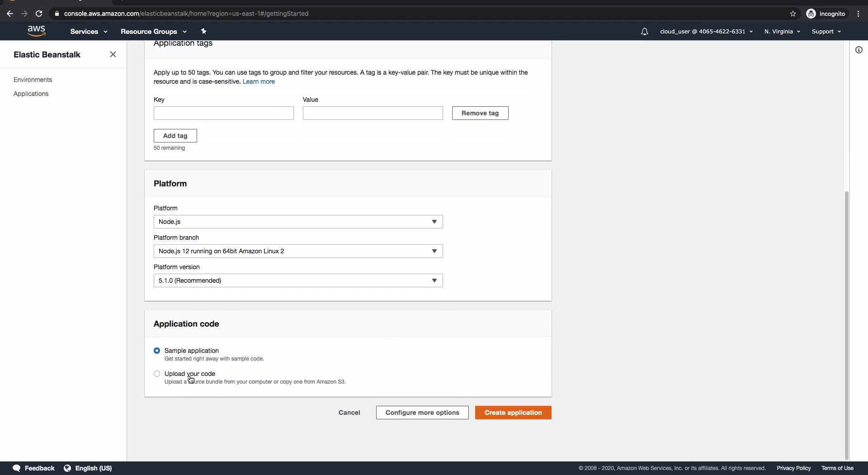Open the info panel icon

(859, 50)
